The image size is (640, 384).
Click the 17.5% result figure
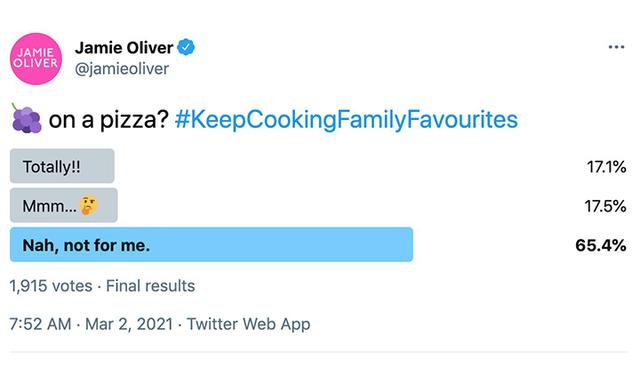pos(605,206)
